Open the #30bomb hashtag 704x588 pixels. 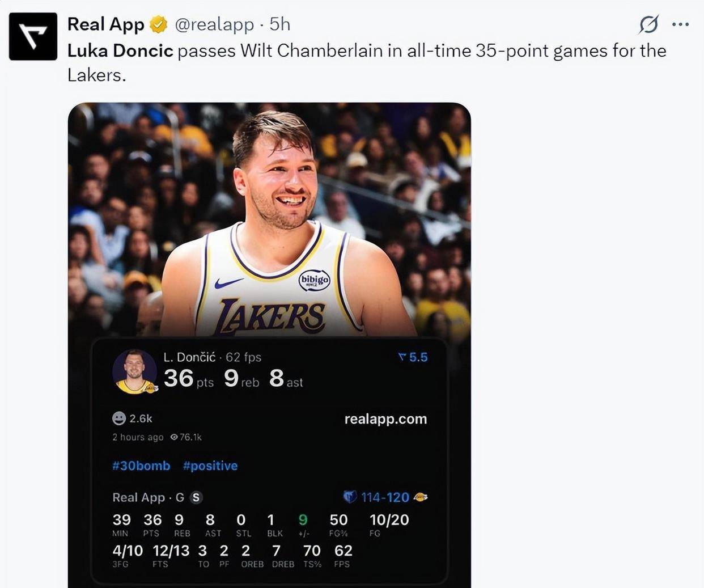pyautogui.click(x=141, y=466)
